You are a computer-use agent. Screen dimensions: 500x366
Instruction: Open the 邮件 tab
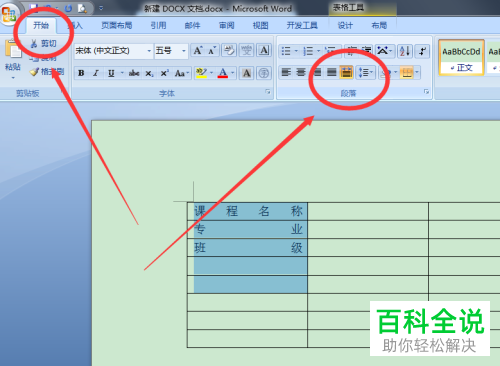coord(192,25)
